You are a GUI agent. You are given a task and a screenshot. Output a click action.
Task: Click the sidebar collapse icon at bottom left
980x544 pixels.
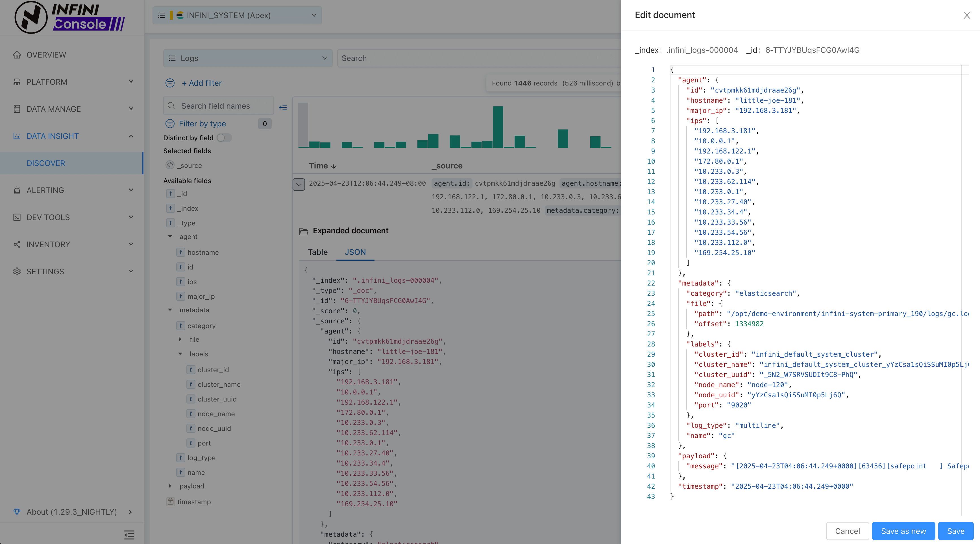pos(129,535)
